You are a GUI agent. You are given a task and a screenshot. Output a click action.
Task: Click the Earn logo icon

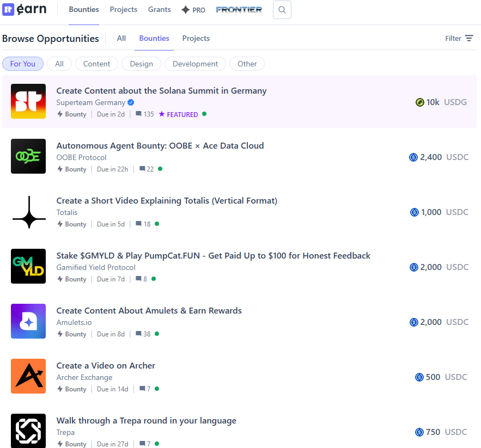click(8, 9)
